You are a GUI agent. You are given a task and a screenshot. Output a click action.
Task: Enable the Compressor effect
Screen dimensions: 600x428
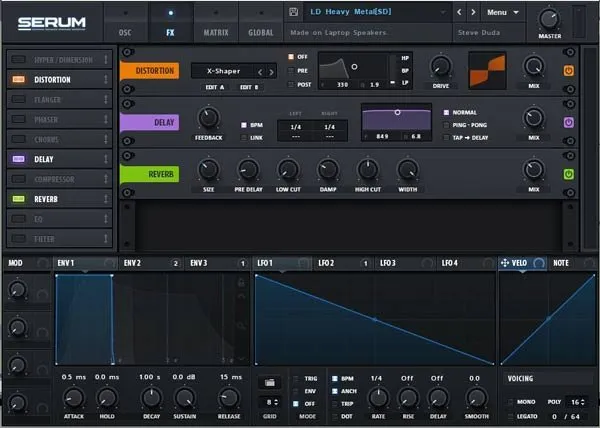[18, 179]
